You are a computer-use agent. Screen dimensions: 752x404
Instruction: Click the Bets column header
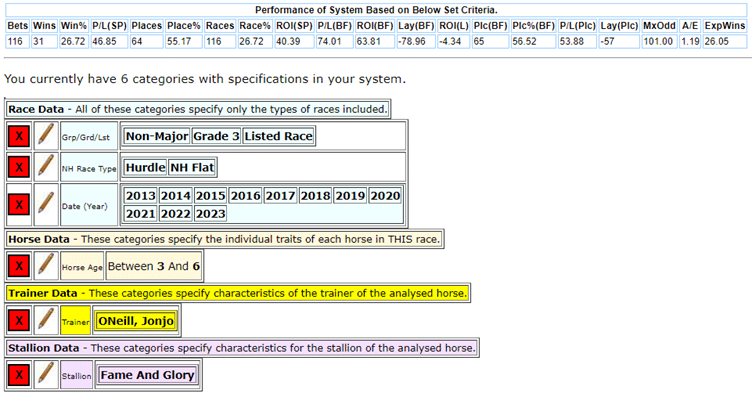tap(18, 26)
